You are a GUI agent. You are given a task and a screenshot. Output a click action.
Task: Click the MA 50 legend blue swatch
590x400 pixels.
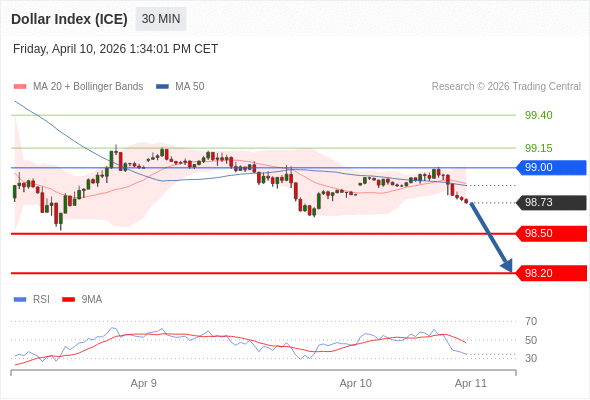[x=162, y=87]
